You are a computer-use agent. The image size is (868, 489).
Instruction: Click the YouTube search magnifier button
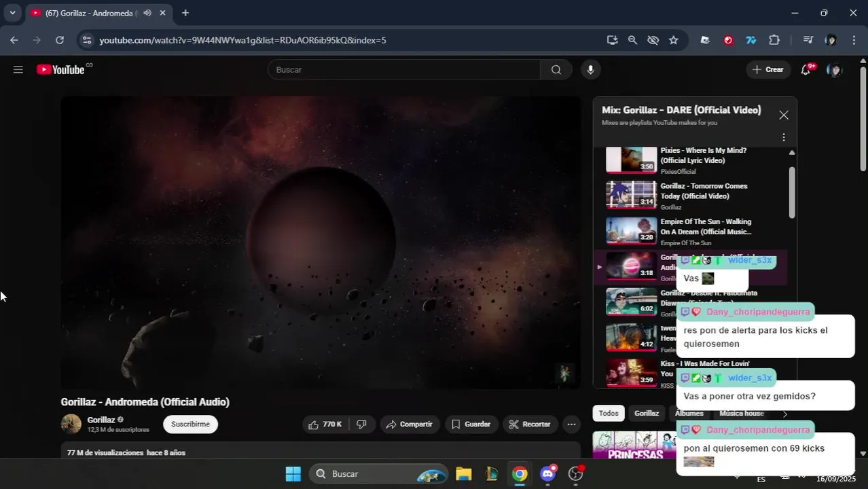tap(556, 69)
